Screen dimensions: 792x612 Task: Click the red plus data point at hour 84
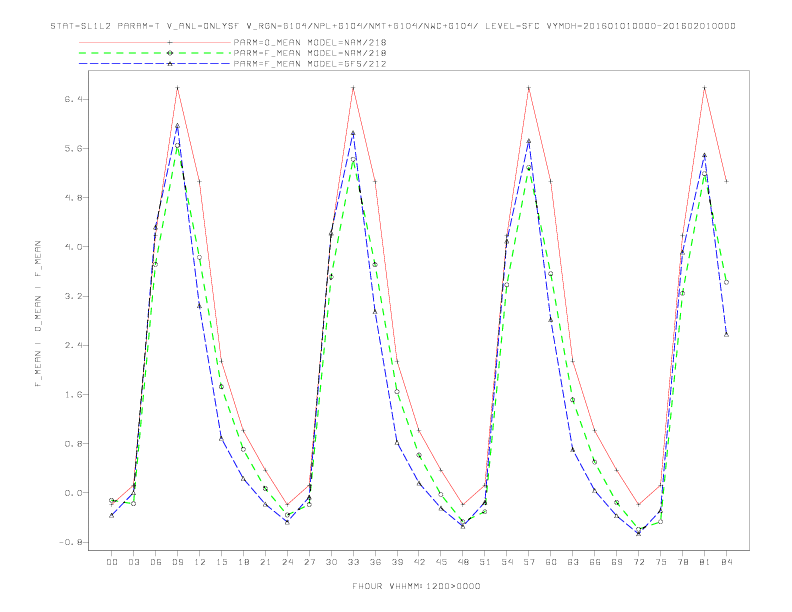[726, 181]
